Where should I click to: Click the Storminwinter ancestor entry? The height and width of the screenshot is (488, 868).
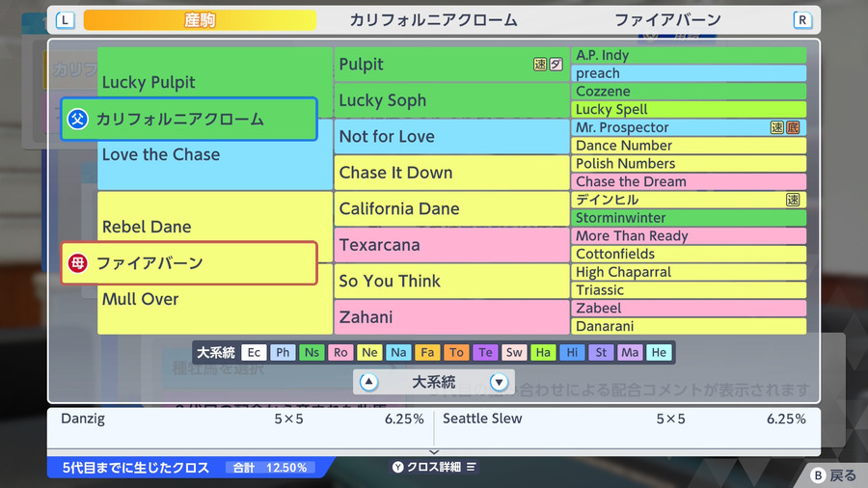(689, 218)
